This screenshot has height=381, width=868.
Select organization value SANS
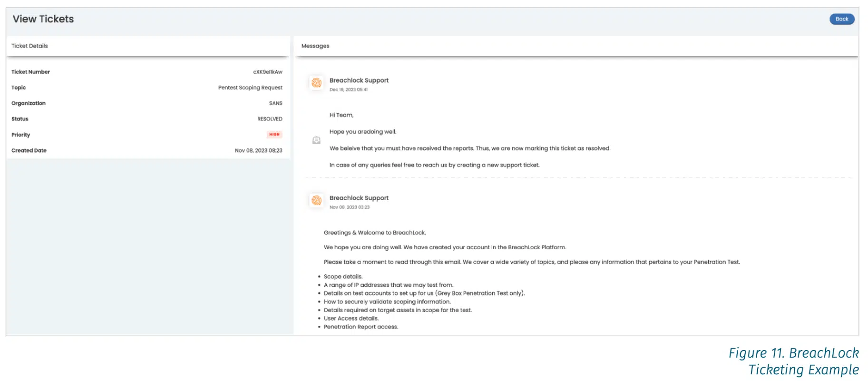click(x=275, y=103)
